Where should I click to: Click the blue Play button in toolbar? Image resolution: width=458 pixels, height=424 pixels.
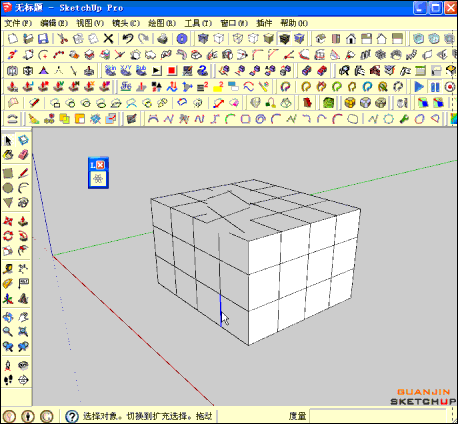pyautogui.click(x=419, y=87)
